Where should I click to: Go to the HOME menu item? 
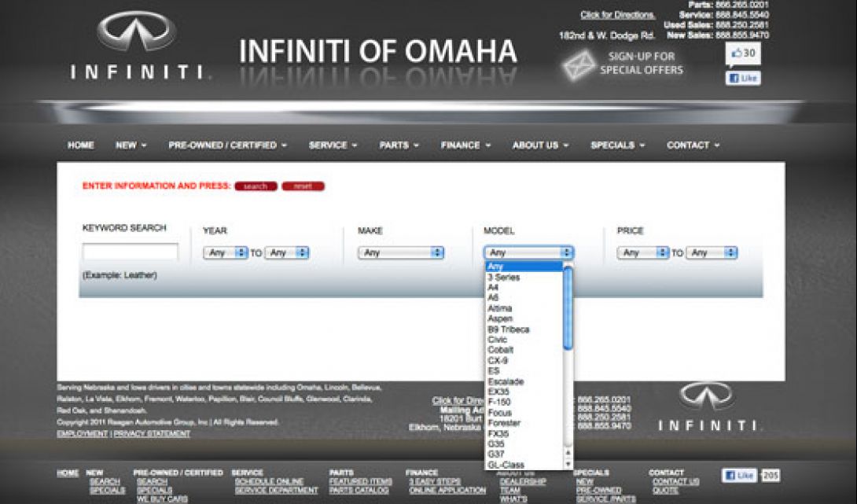pyautogui.click(x=80, y=145)
